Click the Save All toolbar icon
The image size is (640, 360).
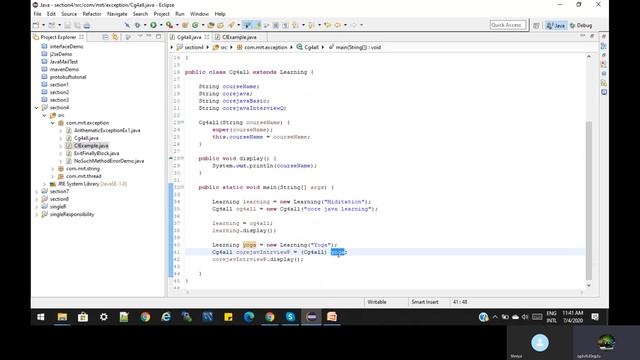77,25
